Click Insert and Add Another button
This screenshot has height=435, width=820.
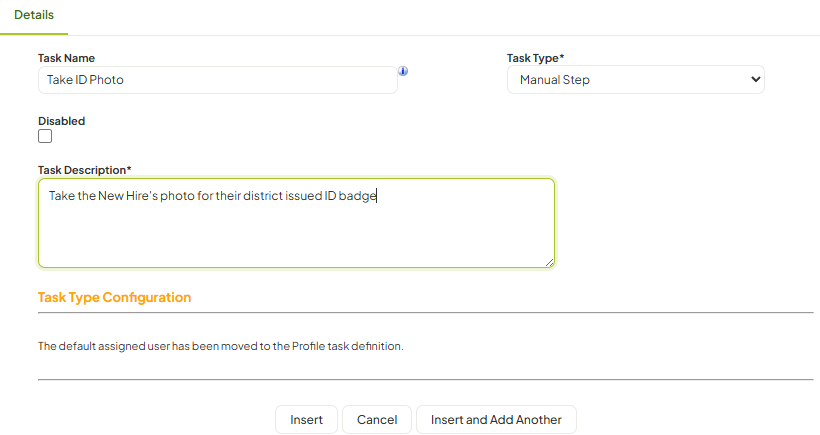[x=496, y=419]
